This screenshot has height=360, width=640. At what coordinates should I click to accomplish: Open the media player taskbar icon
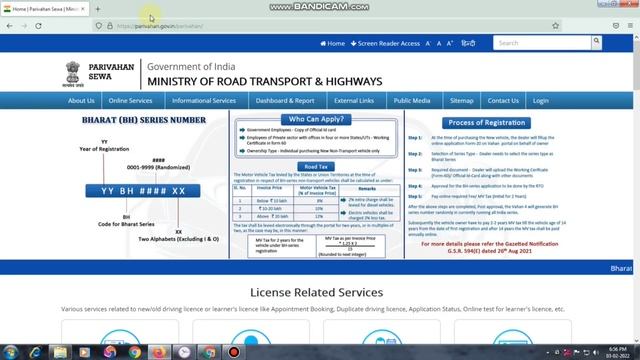point(84,352)
